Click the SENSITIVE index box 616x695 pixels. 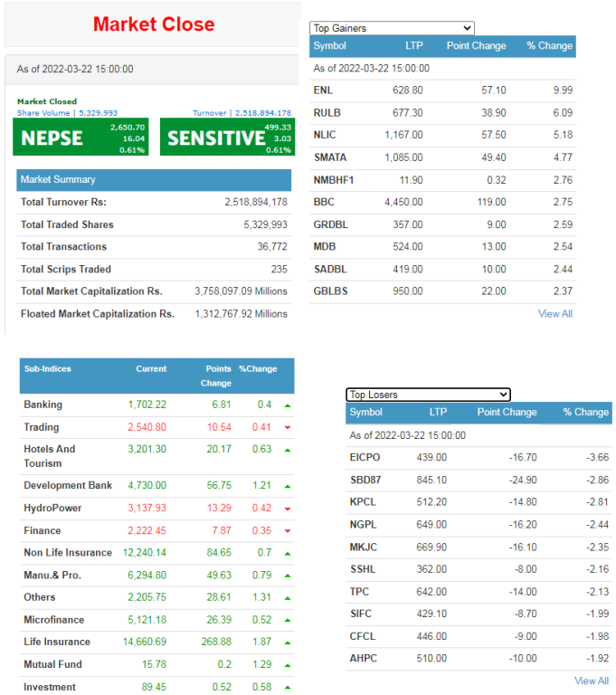point(227,137)
